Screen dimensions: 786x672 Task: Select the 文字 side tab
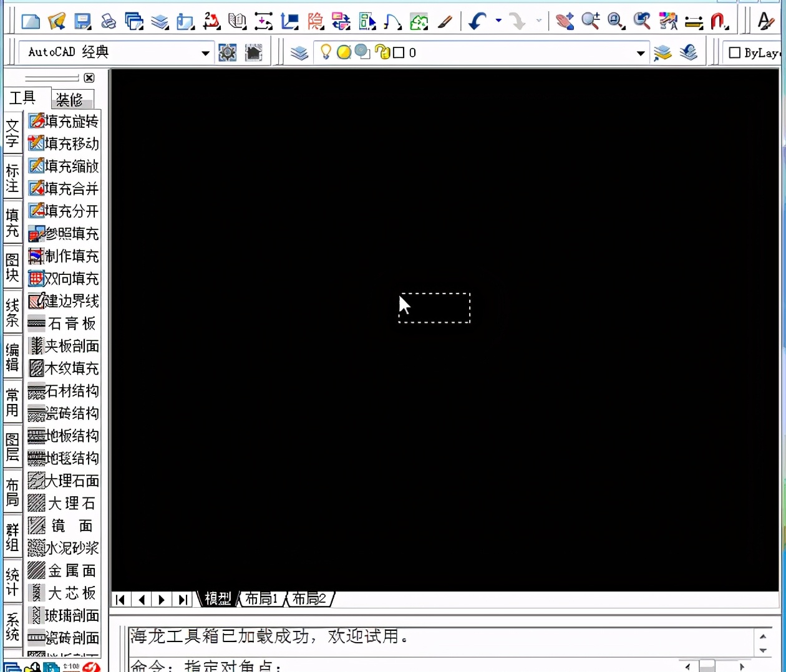12,133
